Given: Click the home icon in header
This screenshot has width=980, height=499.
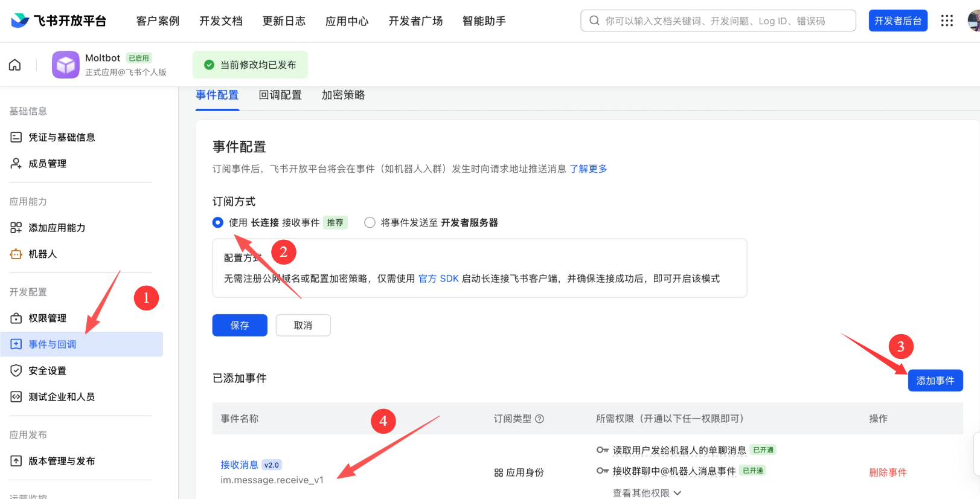Looking at the screenshot, I should (x=15, y=65).
